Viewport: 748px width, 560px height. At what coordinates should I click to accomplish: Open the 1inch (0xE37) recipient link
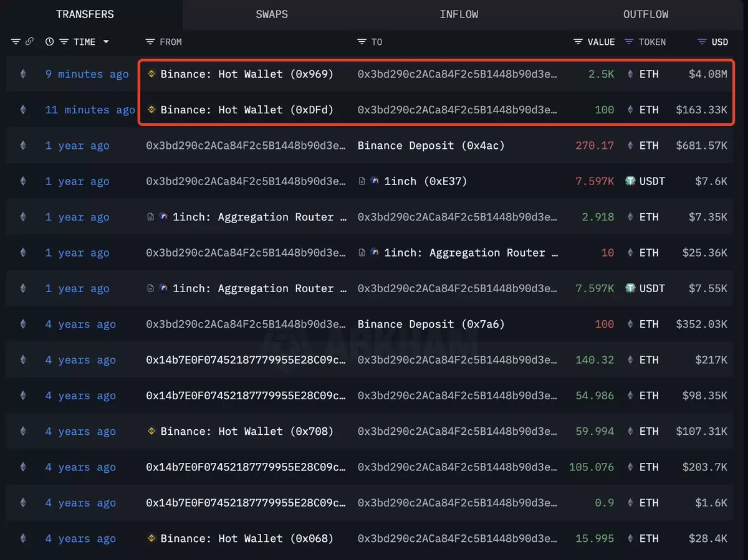tap(425, 181)
